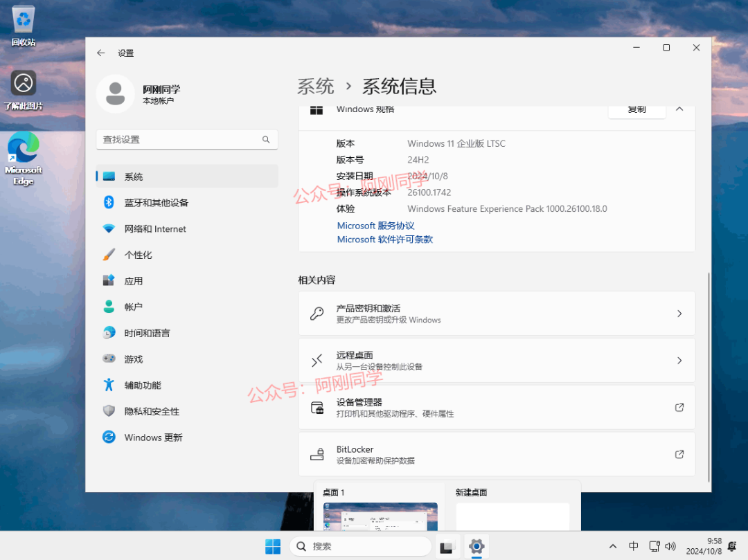The image size is (748, 560).
Task: Go back using the Settings back arrow
Action: click(100, 53)
